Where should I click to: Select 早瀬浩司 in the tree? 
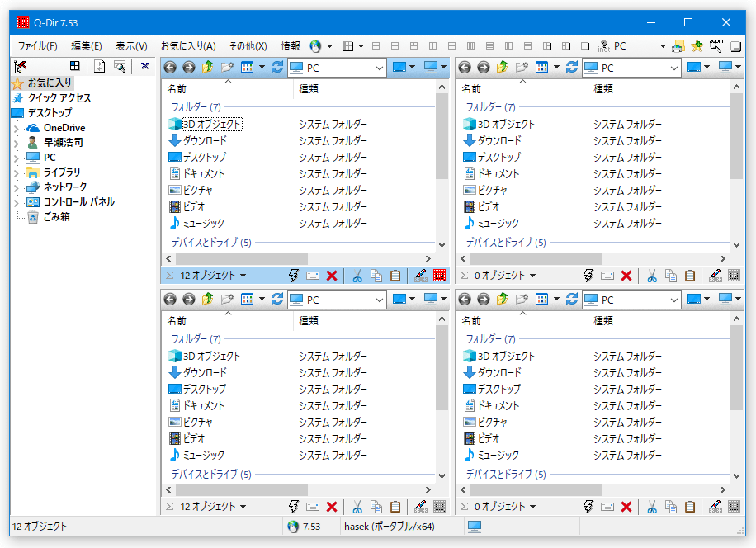(x=64, y=143)
